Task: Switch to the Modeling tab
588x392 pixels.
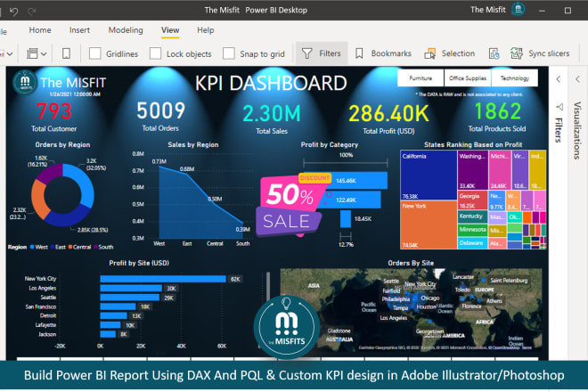Action: coord(126,30)
